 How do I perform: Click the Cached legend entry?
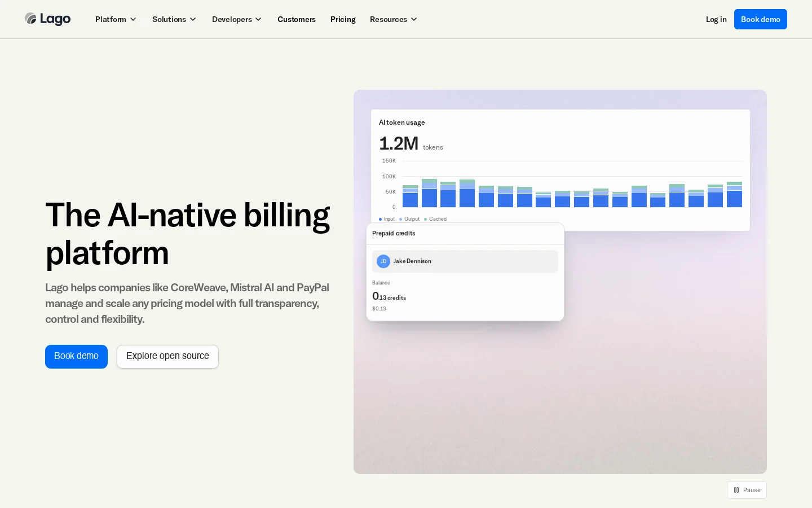[x=435, y=219]
